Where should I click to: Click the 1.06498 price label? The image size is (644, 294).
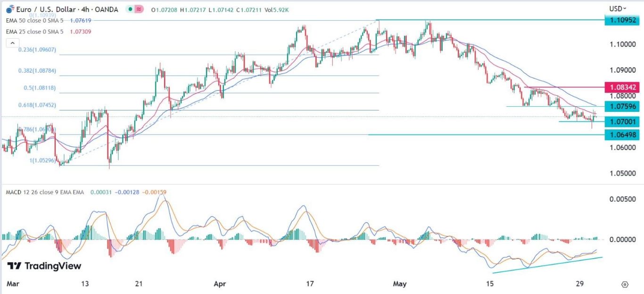(x=621, y=135)
